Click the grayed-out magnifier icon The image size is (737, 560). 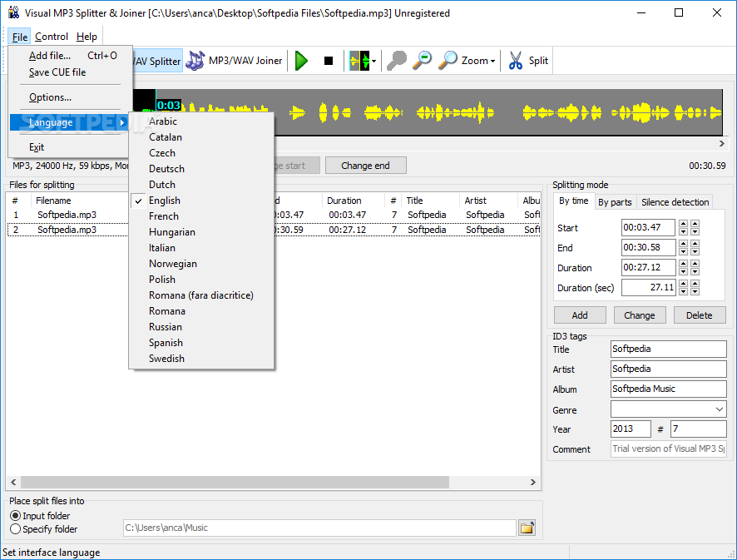pos(397,61)
